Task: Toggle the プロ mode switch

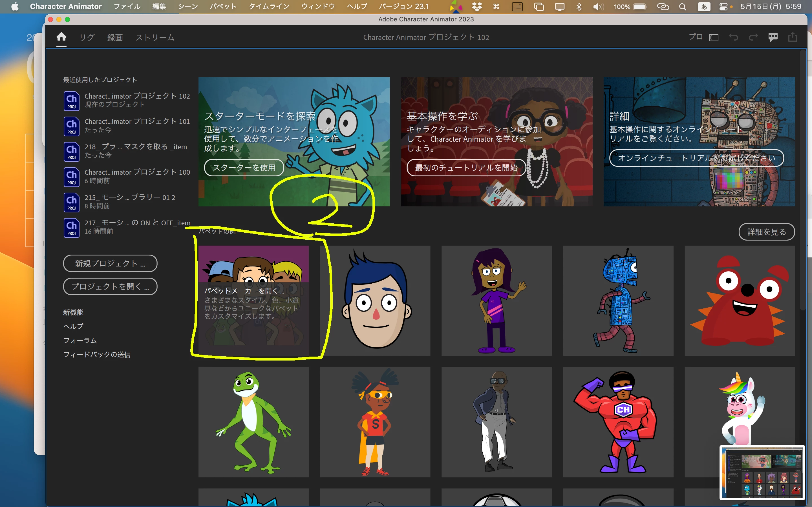Action: 696,37
